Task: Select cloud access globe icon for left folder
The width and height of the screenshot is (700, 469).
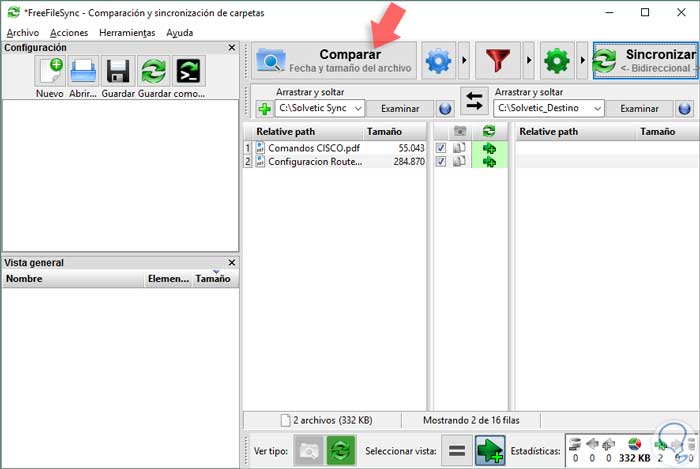Action: 445,108
